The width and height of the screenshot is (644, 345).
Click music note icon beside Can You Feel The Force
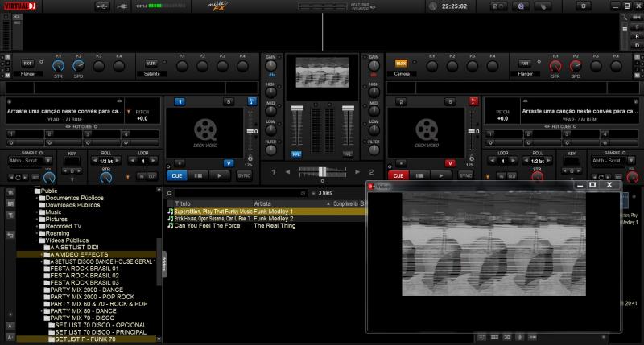[x=171, y=226]
